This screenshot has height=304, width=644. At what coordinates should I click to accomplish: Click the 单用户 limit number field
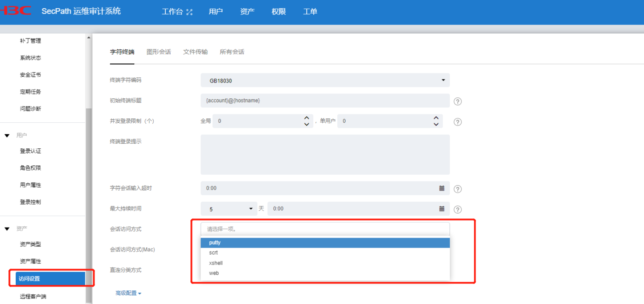(390, 121)
